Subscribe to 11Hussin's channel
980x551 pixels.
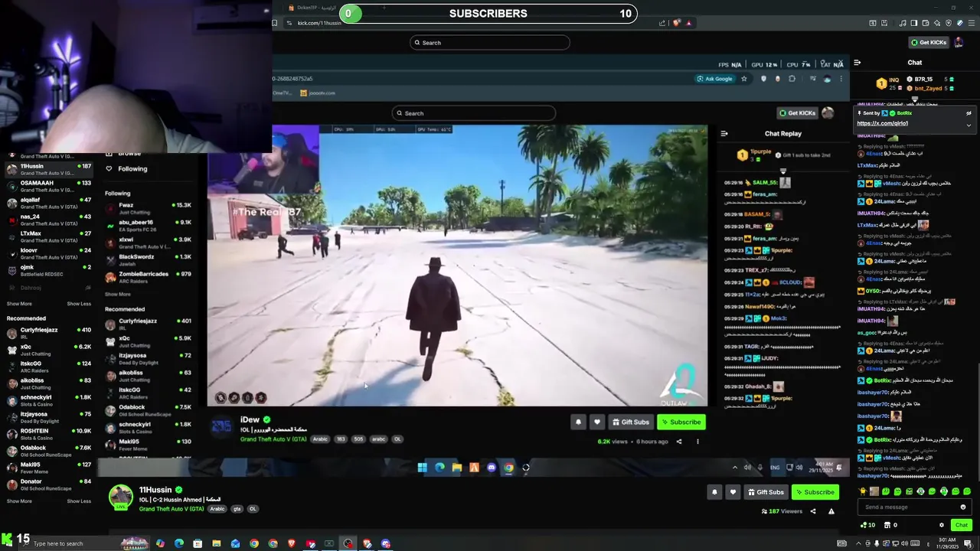point(815,492)
